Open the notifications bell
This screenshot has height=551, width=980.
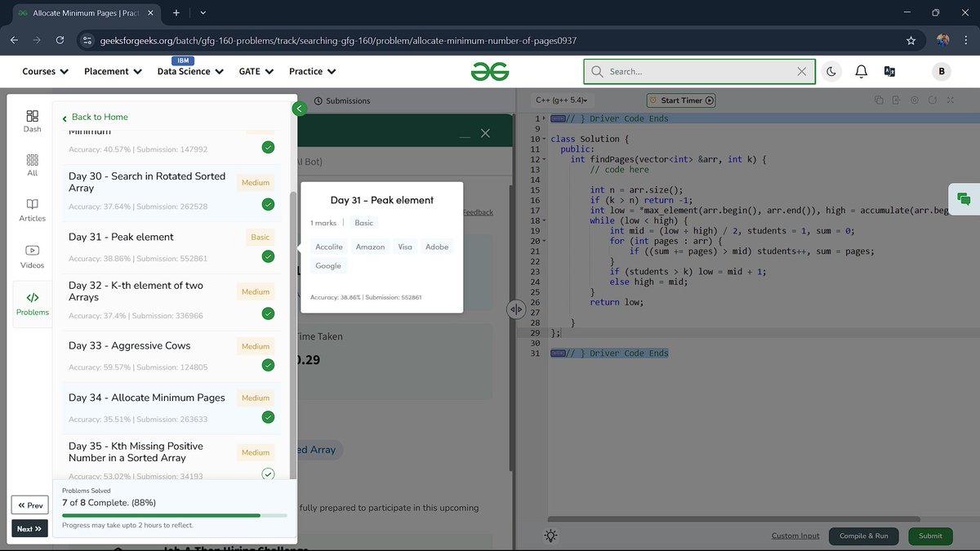pos(861,72)
